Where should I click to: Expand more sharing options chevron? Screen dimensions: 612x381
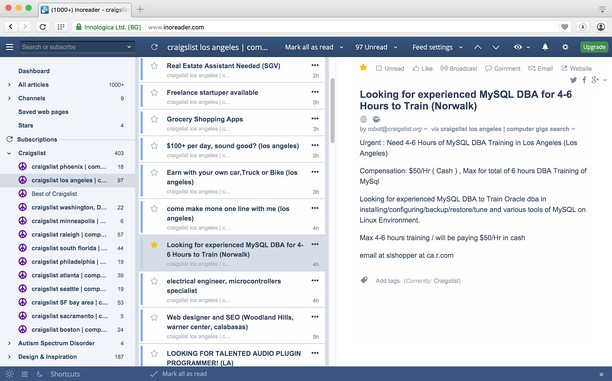tap(605, 80)
